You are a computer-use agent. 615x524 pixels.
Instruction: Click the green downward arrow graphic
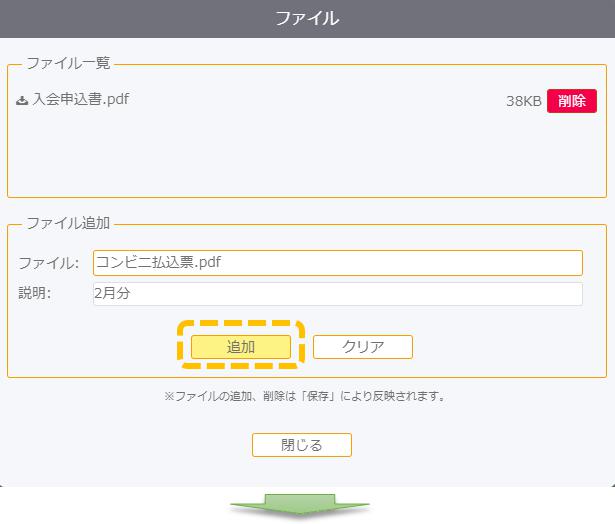click(x=300, y=504)
